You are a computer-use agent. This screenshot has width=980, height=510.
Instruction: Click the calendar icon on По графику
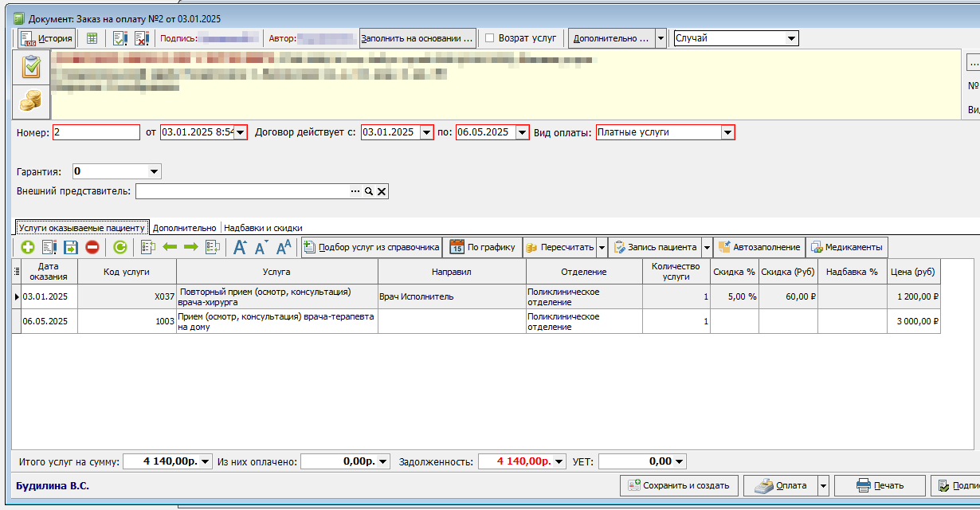click(457, 247)
